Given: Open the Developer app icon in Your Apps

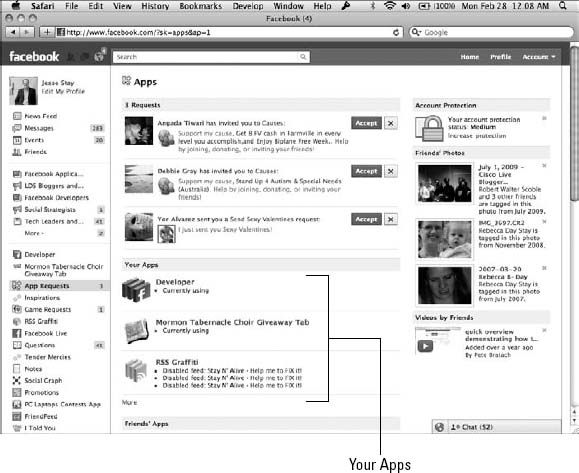Looking at the screenshot, I should [x=136, y=289].
